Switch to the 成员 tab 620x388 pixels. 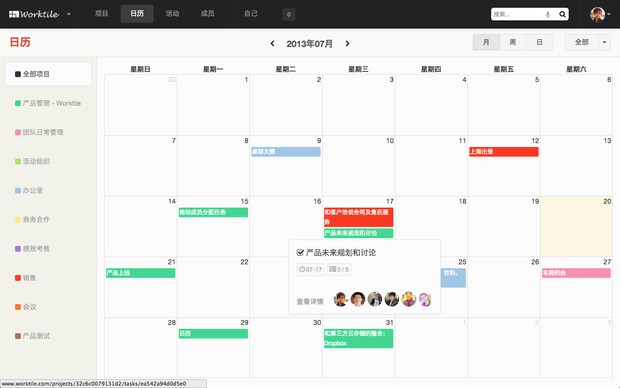208,13
